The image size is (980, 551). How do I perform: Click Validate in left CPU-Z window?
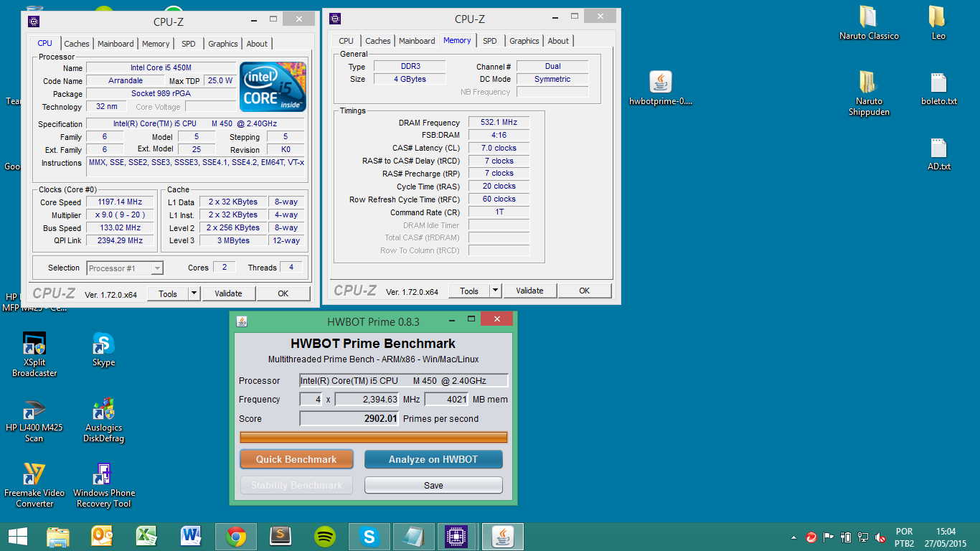click(228, 293)
